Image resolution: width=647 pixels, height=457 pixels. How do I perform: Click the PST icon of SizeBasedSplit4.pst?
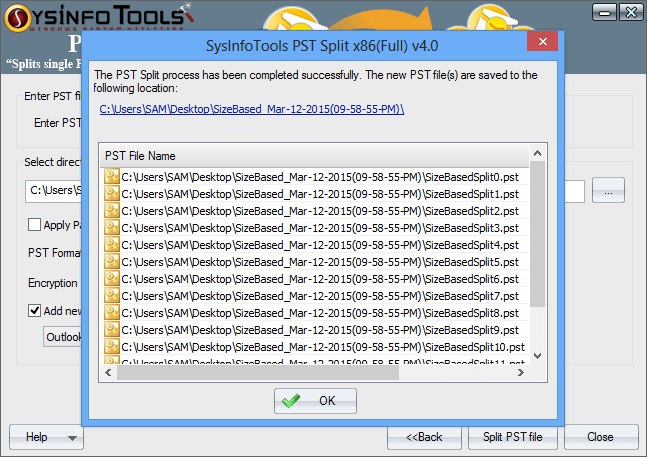tap(111, 245)
